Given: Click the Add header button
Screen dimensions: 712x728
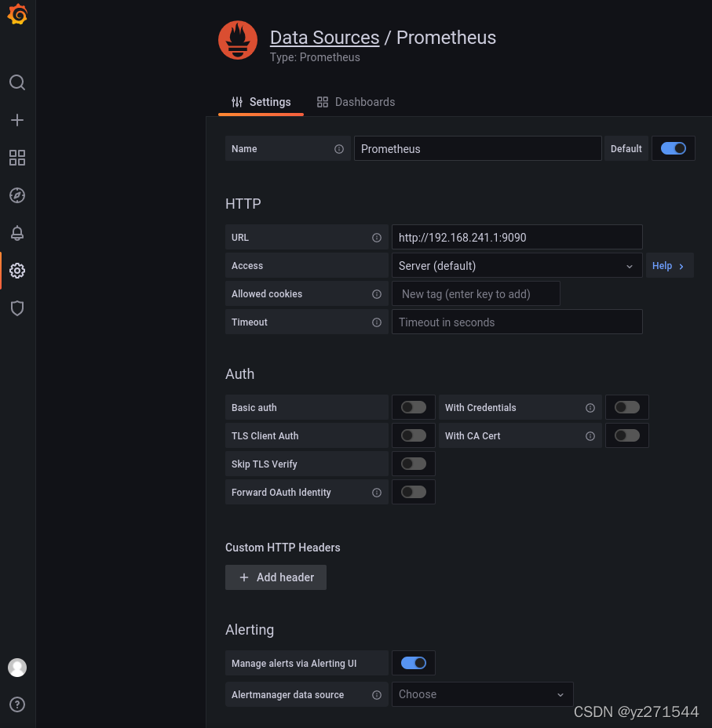Looking at the screenshot, I should point(276,577).
